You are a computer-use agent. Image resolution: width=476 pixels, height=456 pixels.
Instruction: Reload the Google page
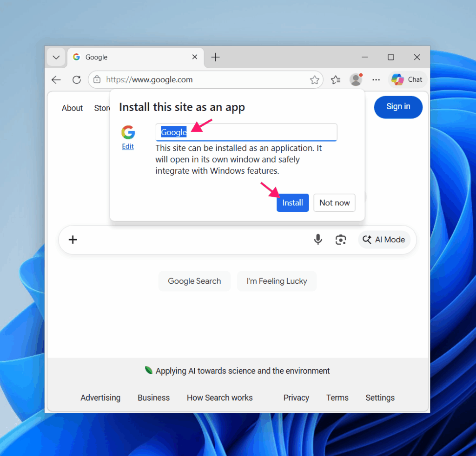pyautogui.click(x=77, y=80)
